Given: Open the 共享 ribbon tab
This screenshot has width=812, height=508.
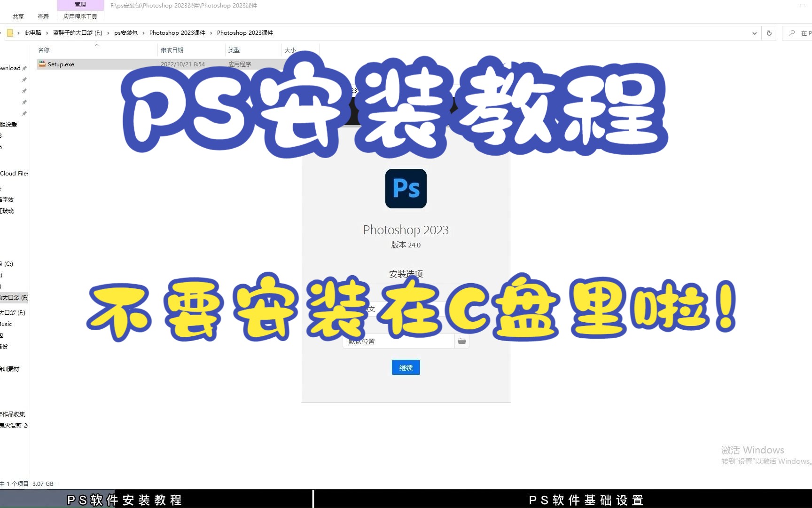Looking at the screenshot, I should [x=18, y=16].
